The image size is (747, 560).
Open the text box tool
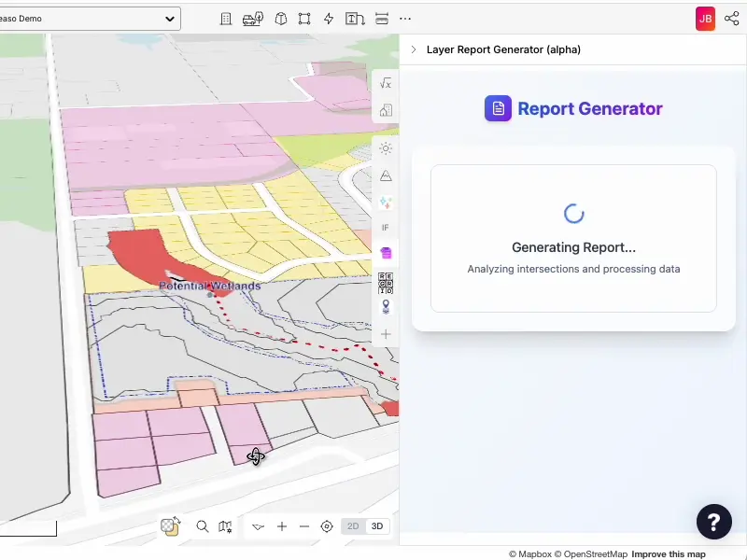pos(355,18)
